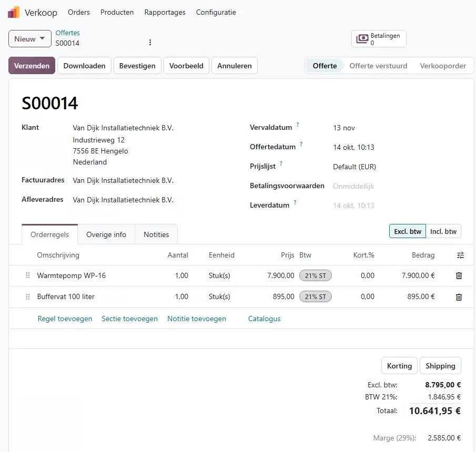Edit Warmtepomp WP-16 price 7.900,00
Viewport: 476px width, 452px height.
click(280, 275)
